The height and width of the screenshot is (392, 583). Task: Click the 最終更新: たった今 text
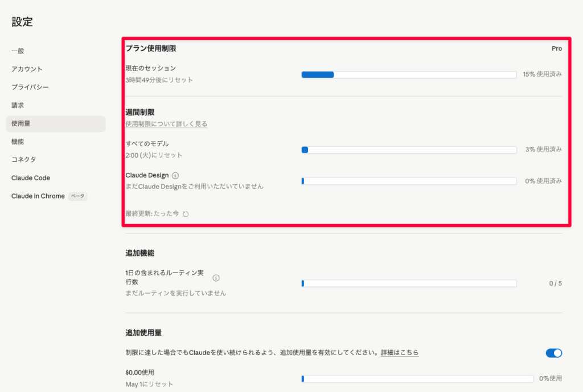point(152,214)
